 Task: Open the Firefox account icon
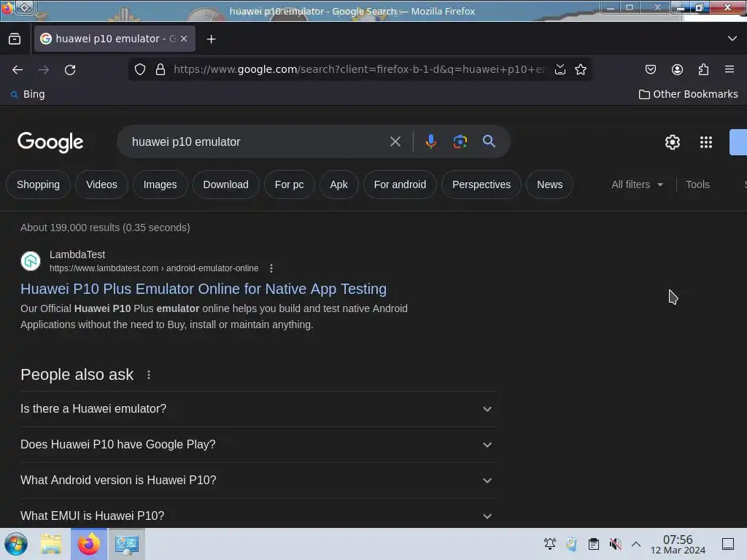[677, 69]
